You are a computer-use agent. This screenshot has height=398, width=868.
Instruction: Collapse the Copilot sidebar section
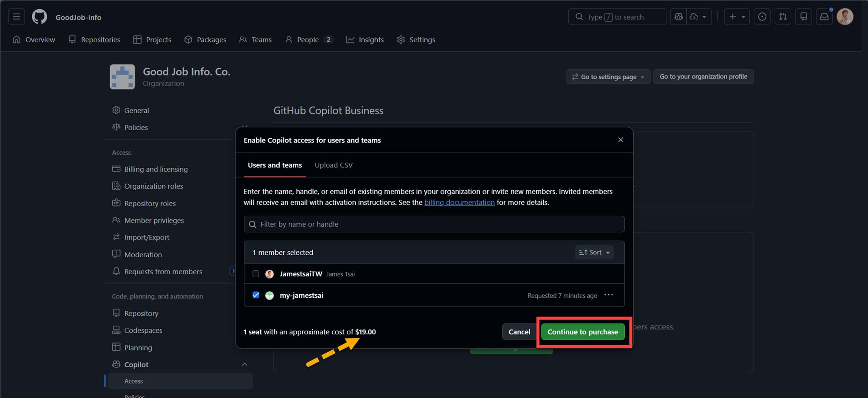click(245, 365)
